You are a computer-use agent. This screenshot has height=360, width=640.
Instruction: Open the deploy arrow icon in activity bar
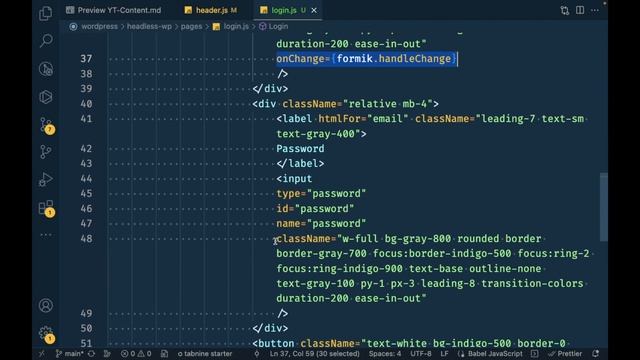[x=46, y=179]
